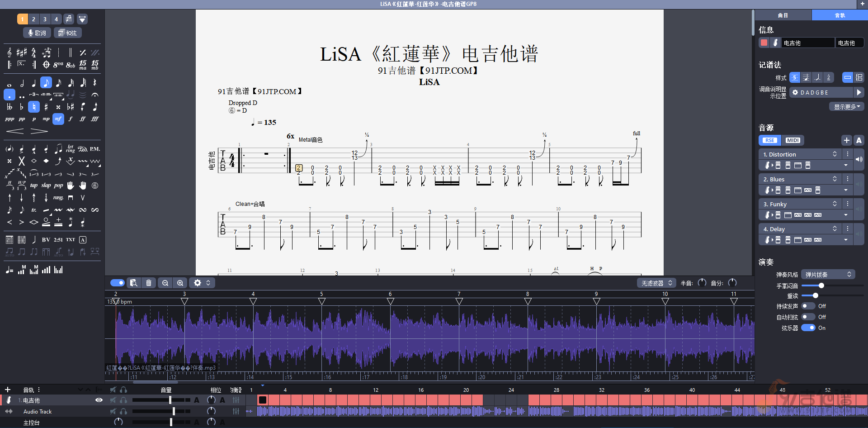Select the eighth note duration

(46, 83)
